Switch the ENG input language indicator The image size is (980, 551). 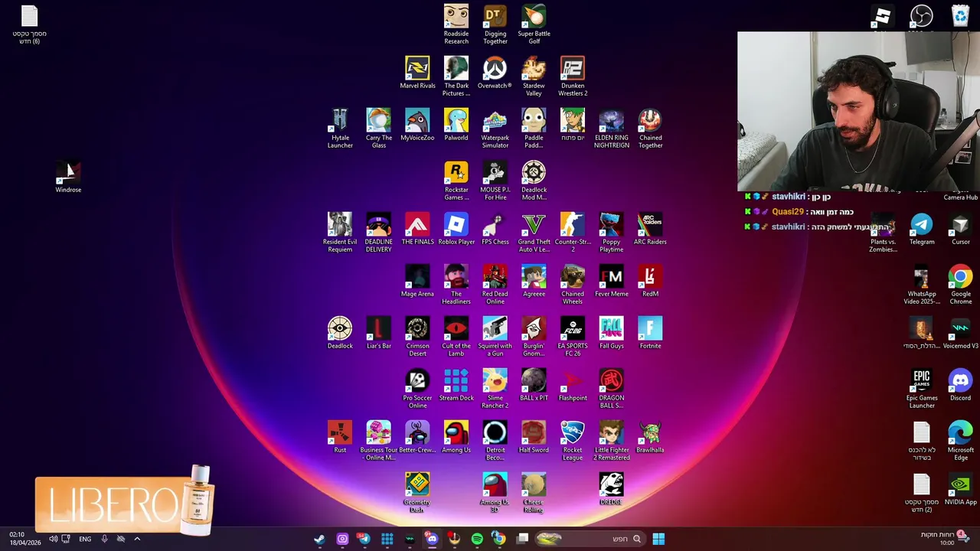pyautogui.click(x=85, y=539)
